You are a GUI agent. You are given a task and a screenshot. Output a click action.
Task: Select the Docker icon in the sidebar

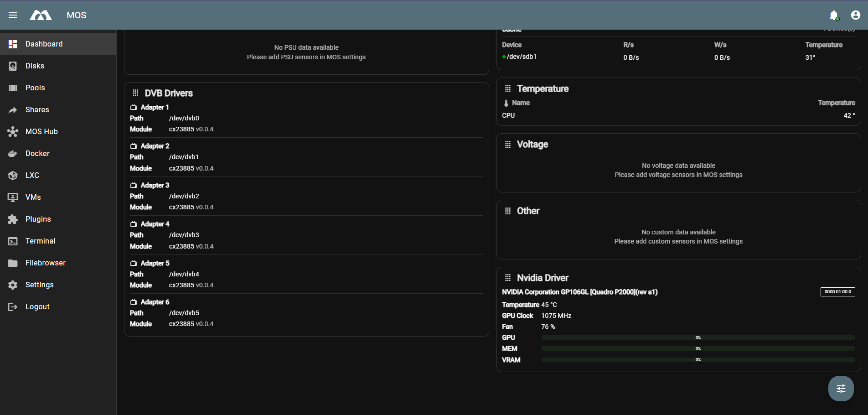point(12,153)
